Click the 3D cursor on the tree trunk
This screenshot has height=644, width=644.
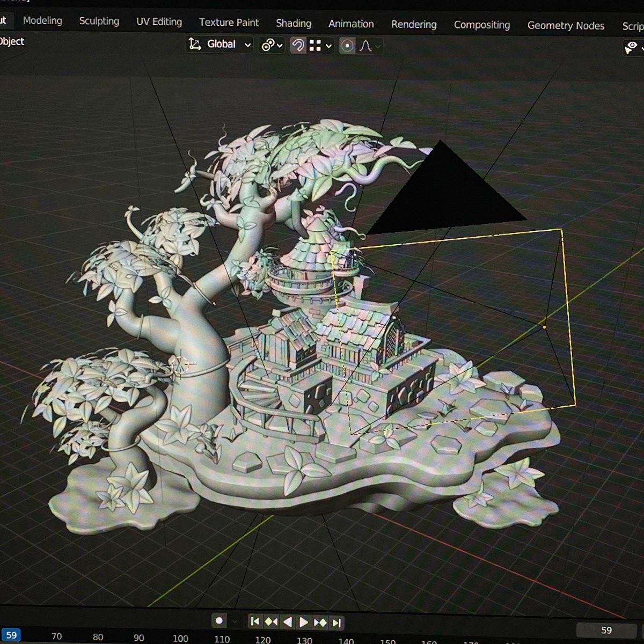point(181,365)
